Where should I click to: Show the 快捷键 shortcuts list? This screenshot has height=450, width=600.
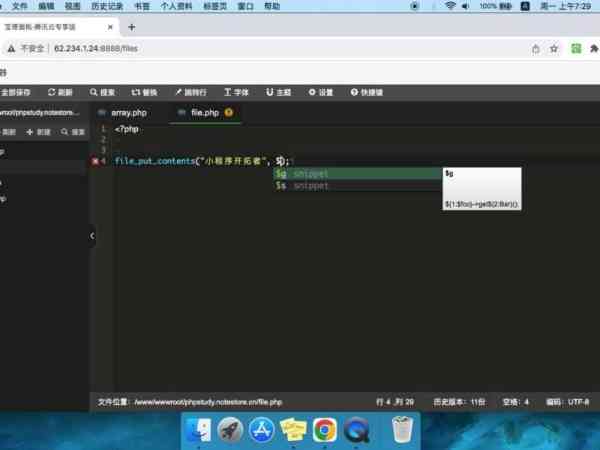[367, 92]
